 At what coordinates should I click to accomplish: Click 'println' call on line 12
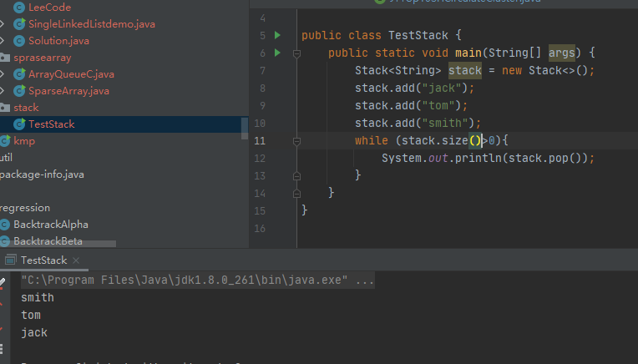tap(478, 158)
